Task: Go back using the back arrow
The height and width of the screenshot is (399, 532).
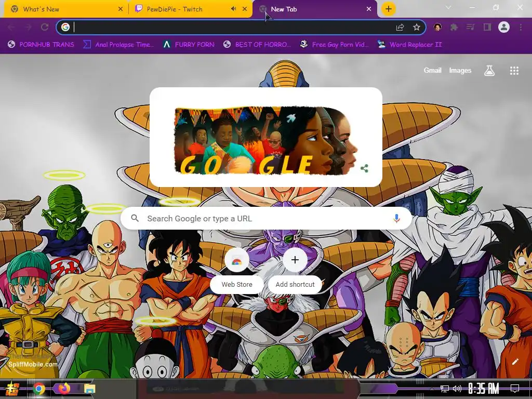Action: (11, 27)
